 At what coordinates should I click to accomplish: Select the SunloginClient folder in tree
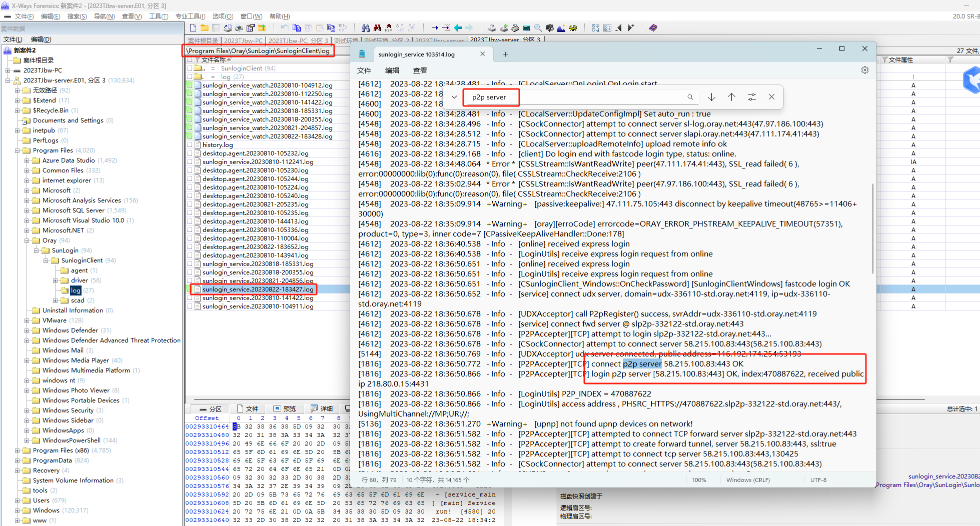pyautogui.click(x=82, y=260)
